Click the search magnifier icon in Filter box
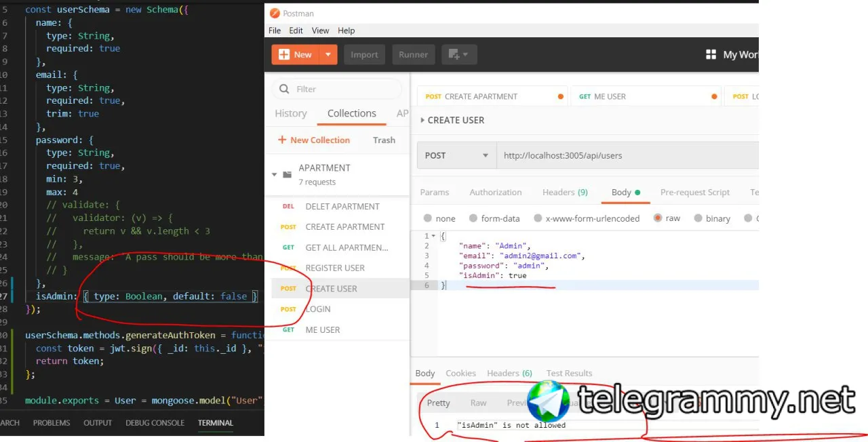868x442 pixels. tap(284, 89)
